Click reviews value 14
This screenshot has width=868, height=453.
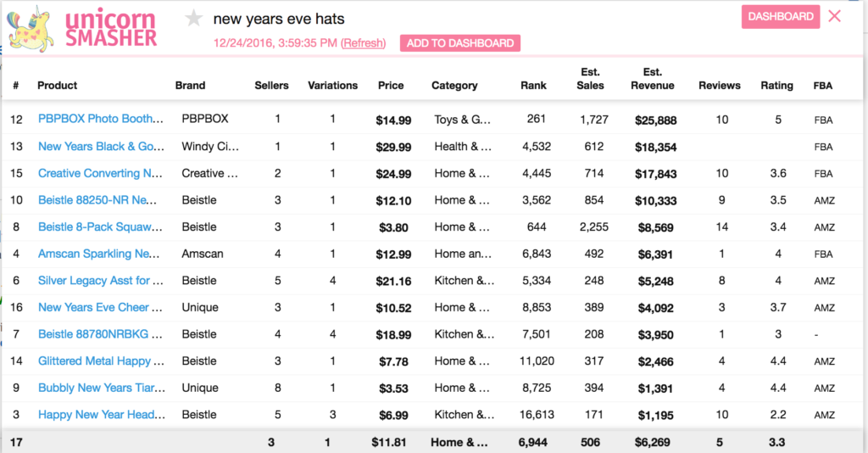pos(722,227)
